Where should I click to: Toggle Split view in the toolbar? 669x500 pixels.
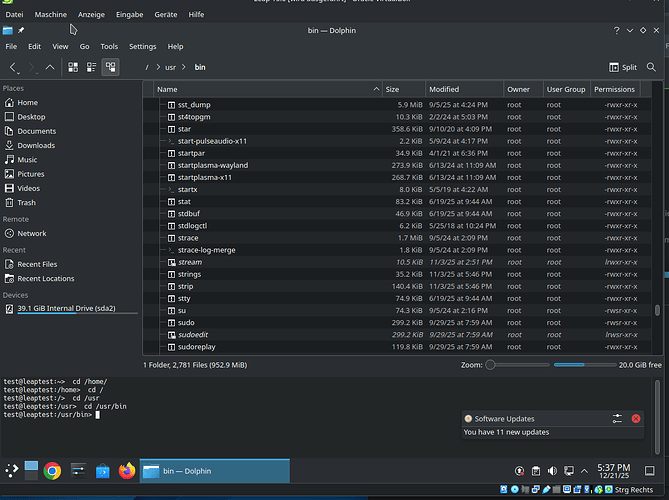621,67
